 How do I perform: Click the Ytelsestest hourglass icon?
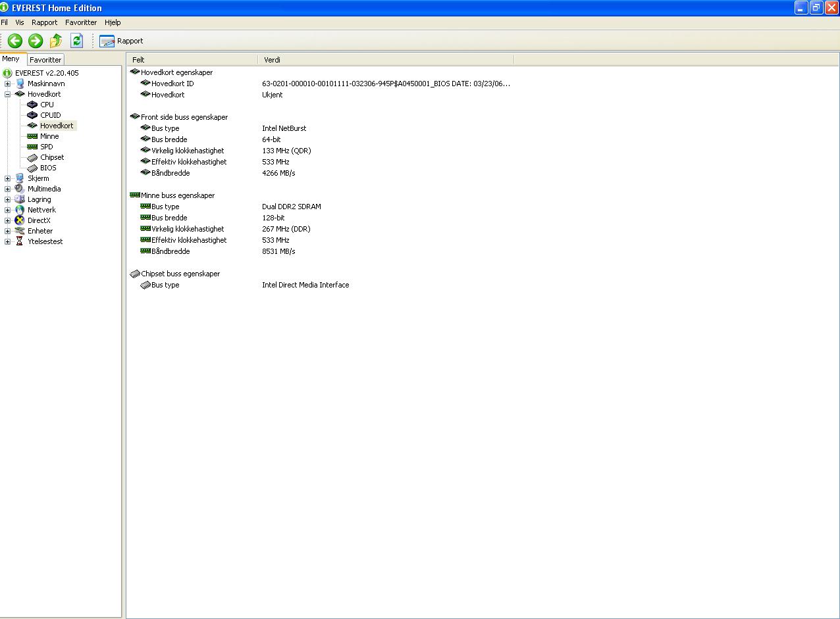coord(20,241)
